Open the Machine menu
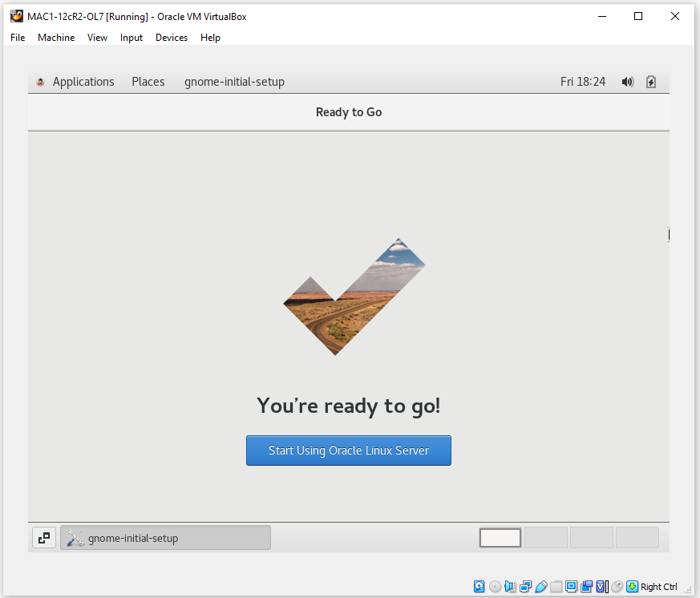 click(56, 38)
